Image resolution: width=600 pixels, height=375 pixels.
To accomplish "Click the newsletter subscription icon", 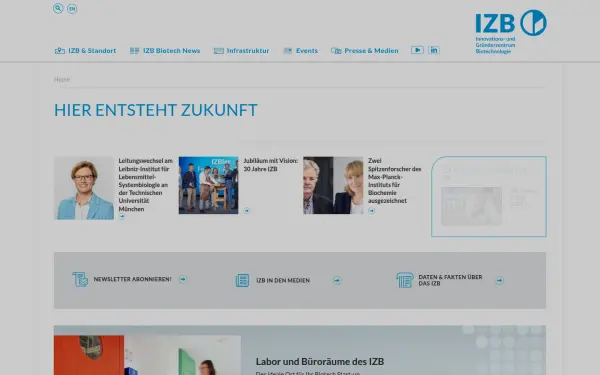I will [80, 279].
